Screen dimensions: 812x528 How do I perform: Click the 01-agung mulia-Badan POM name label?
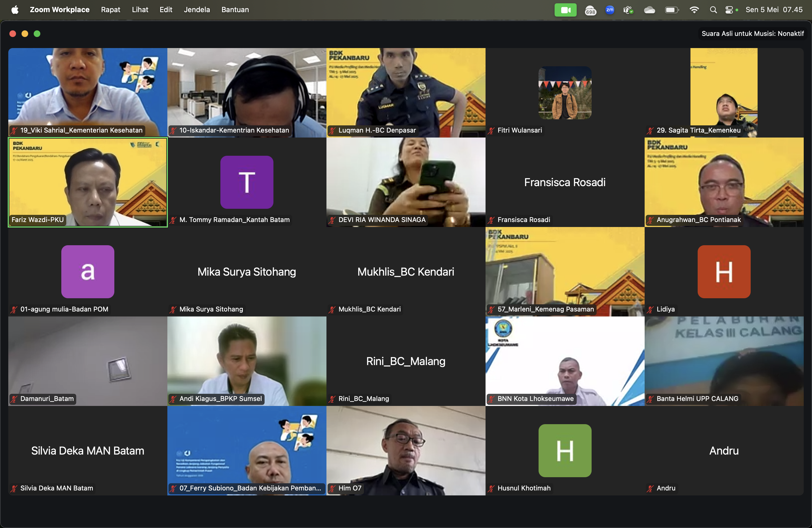(x=64, y=309)
